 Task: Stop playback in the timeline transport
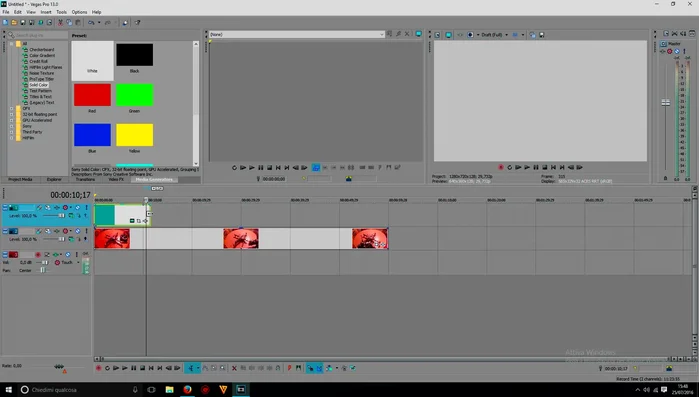click(x=142, y=368)
